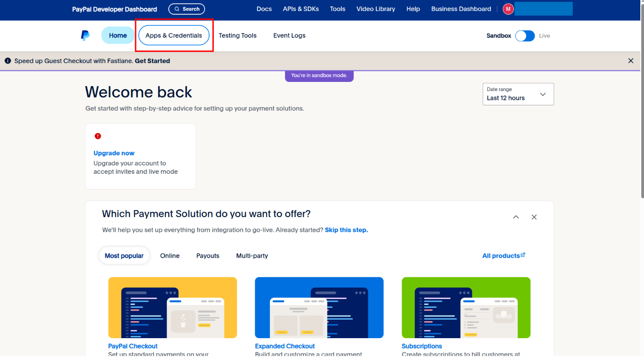Open the PayPal Checkout link
Viewport: 644px width, 357px height.
tap(133, 346)
